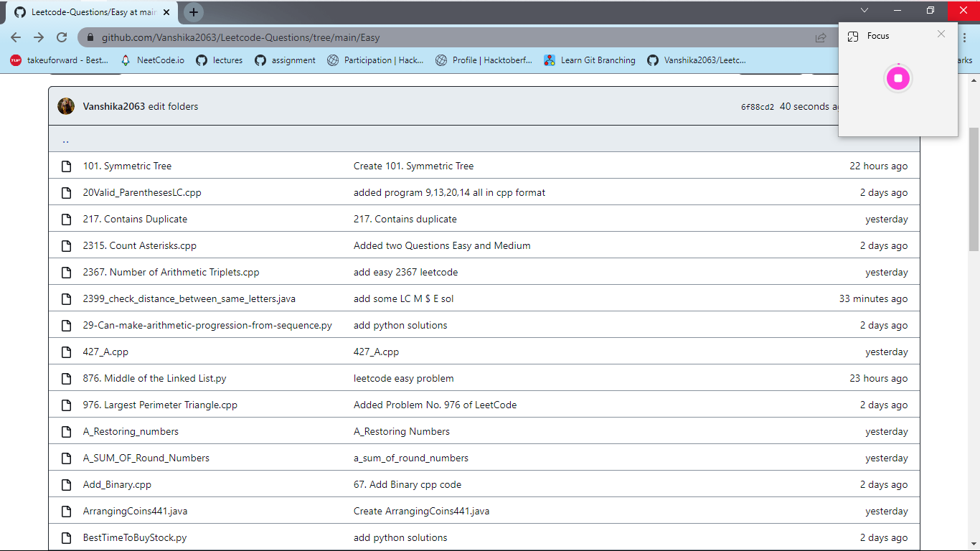The height and width of the screenshot is (551, 980).
Task: Open the parent directory via the .. link
Action: 65,139
